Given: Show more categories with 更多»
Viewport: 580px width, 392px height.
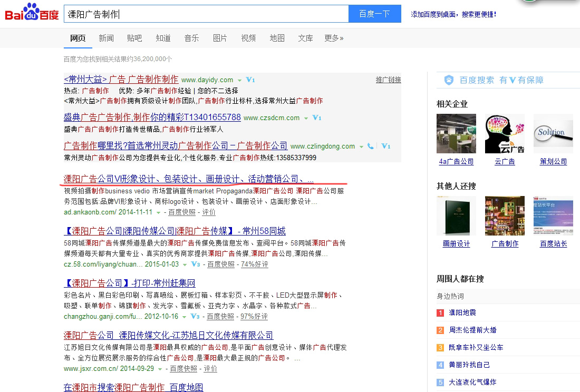Looking at the screenshot, I should 334,38.
